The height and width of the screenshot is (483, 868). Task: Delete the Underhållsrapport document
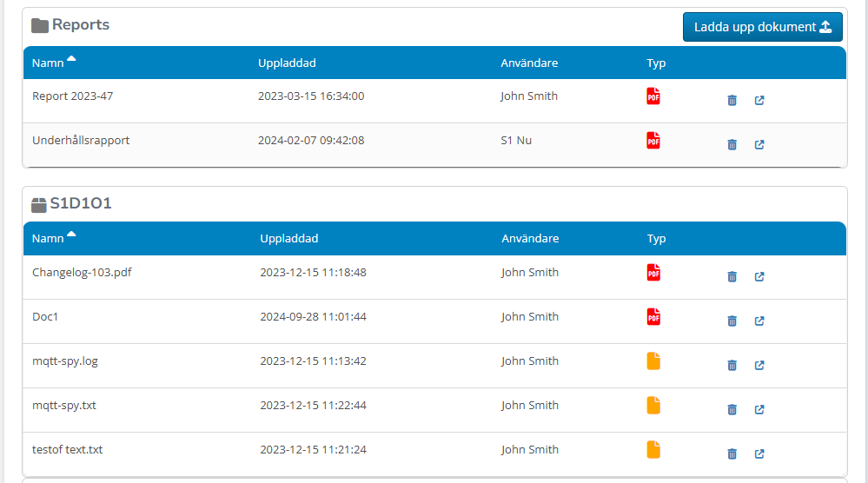pyautogui.click(x=732, y=145)
